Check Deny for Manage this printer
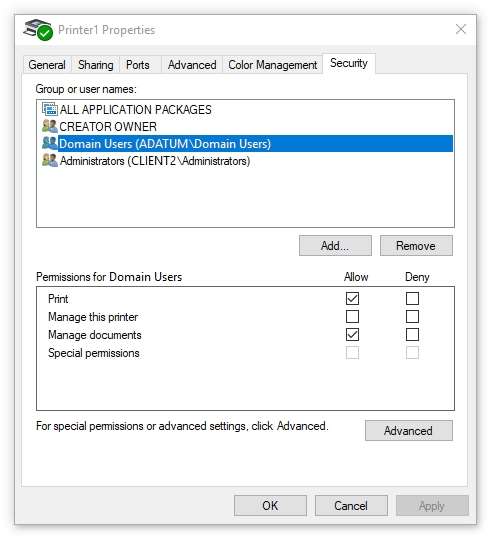The image size is (491, 539). pyautogui.click(x=412, y=316)
